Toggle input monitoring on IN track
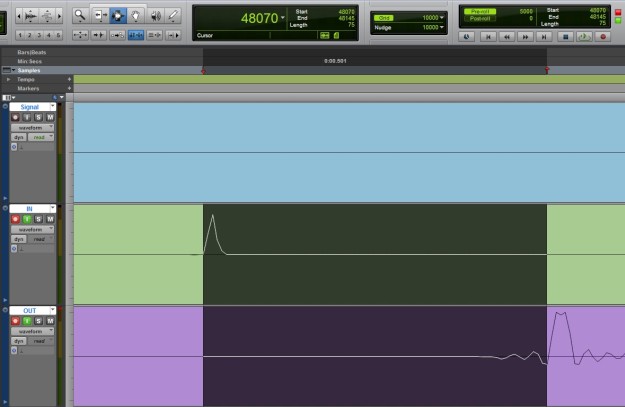 point(27,219)
